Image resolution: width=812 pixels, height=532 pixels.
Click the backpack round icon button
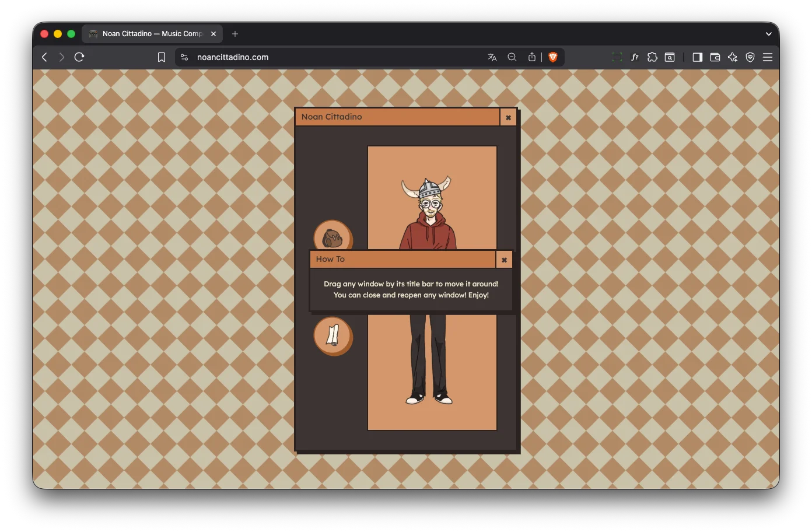click(x=333, y=236)
